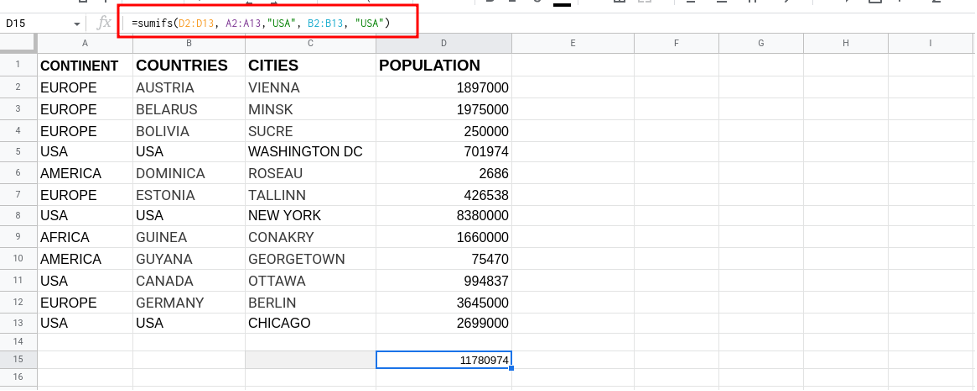The height and width of the screenshot is (391, 977).
Task: Select the cell containing 2699000
Action: 444,323
